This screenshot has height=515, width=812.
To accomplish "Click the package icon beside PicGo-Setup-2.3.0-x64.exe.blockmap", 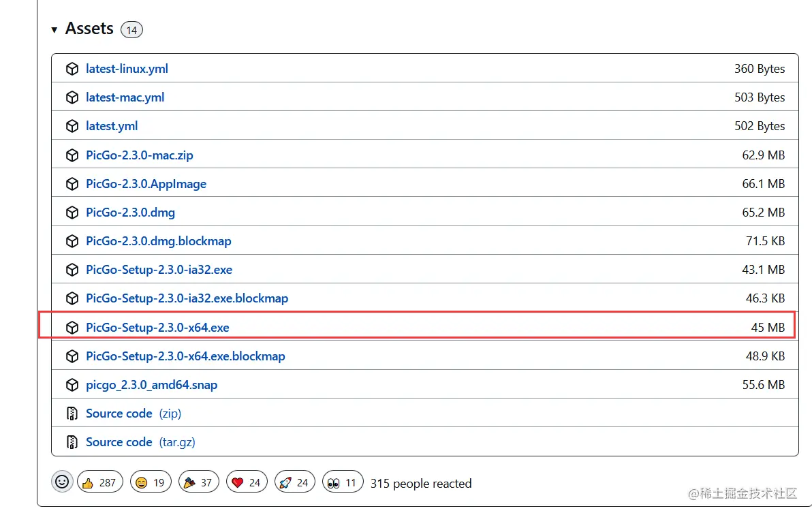I will coord(72,356).
